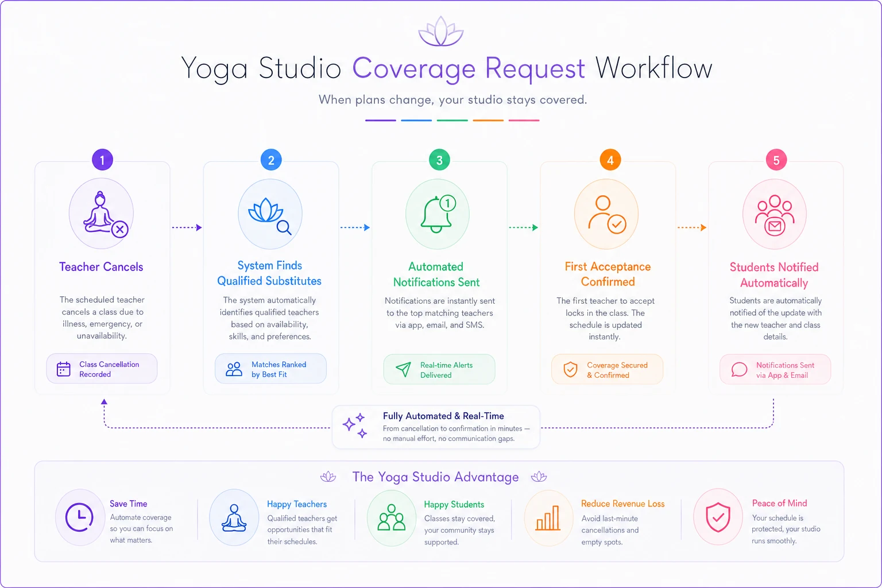Click the pink shield Peace of Mind icon
This screenshot has height=588, width=882.
(718, 517)
